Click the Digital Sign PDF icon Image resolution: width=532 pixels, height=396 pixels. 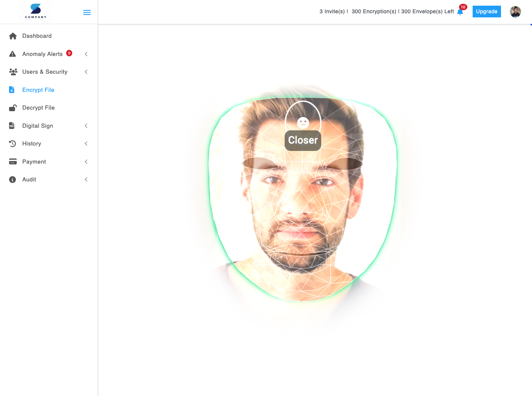[12, 126]
